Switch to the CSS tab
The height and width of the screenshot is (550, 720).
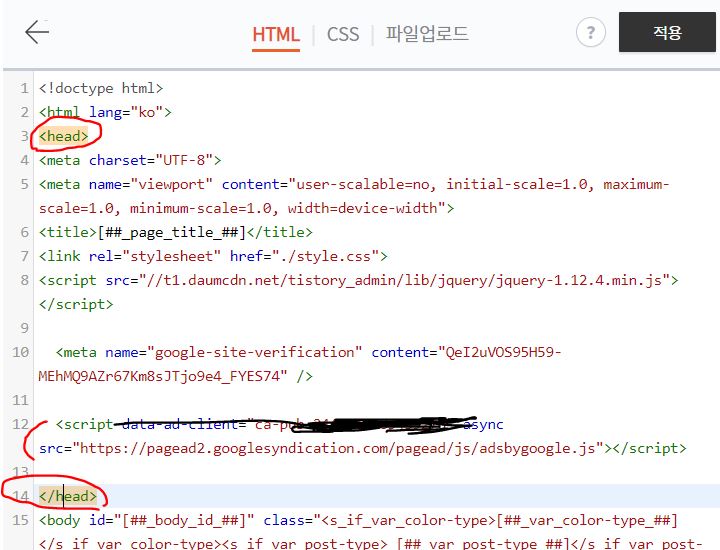343,35
